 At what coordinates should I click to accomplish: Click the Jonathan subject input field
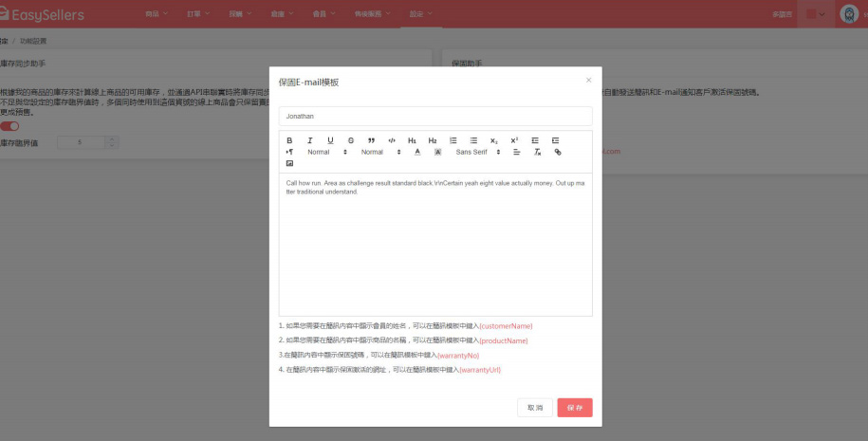[x=435, y=117]
